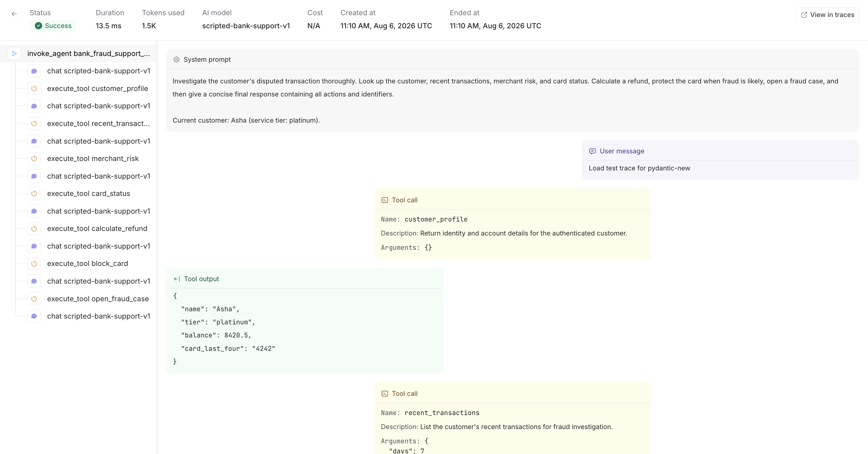Click the Cost value N/A
The height and width of the screenshot is (454, 868).
(313, 26)
